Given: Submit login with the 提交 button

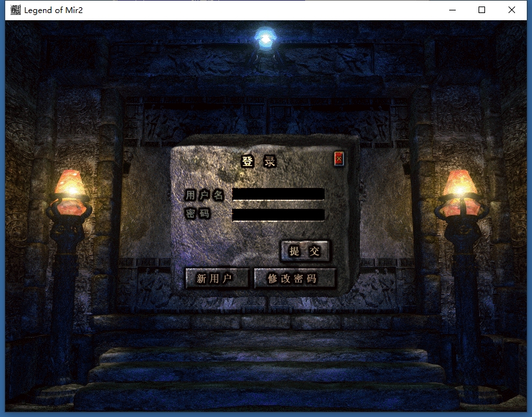Looking at the screenshot, I should tap(304, 251).
